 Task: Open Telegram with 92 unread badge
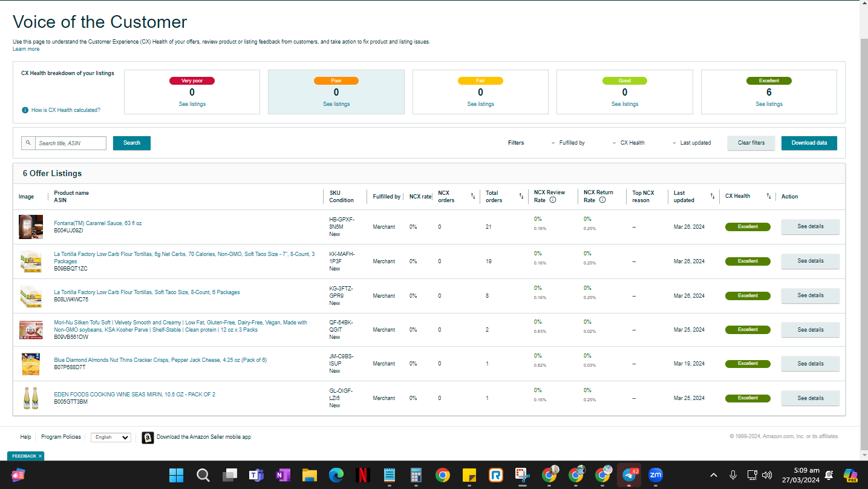pyautogui.click(x=629, y=475)
